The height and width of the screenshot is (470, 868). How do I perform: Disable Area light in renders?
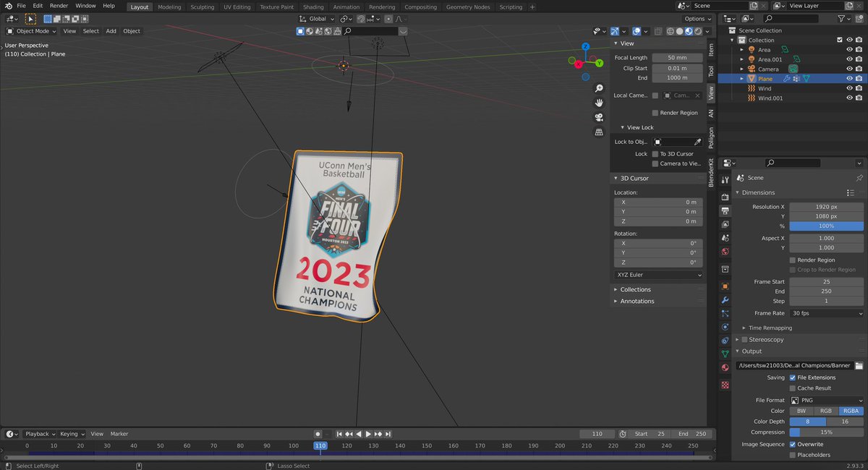point(859,50)
